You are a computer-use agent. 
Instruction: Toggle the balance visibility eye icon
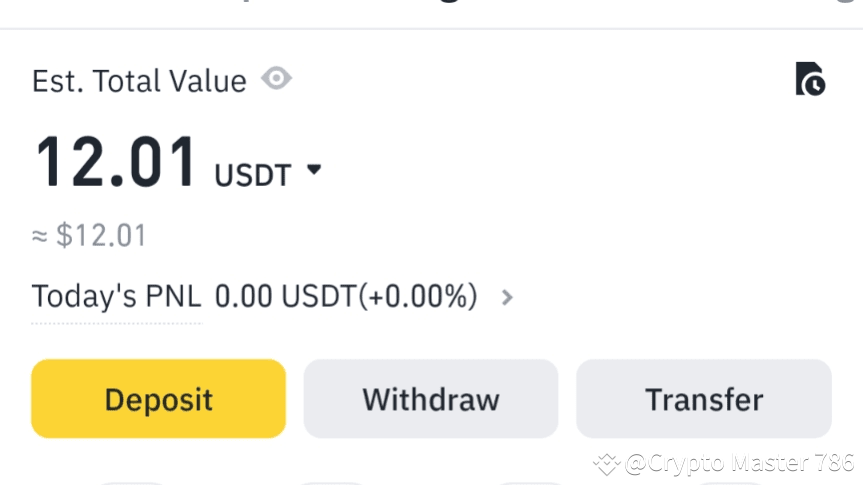277,78
